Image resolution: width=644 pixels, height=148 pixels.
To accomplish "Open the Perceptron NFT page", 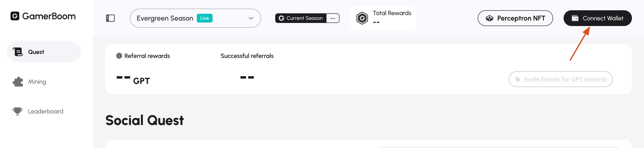I will coord(515,18).
